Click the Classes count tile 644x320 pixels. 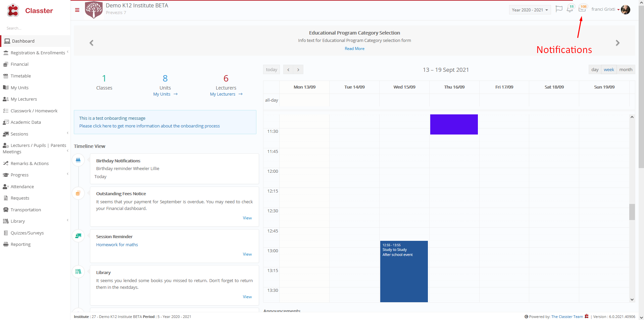pyautogui.click(x=104, y=83)
